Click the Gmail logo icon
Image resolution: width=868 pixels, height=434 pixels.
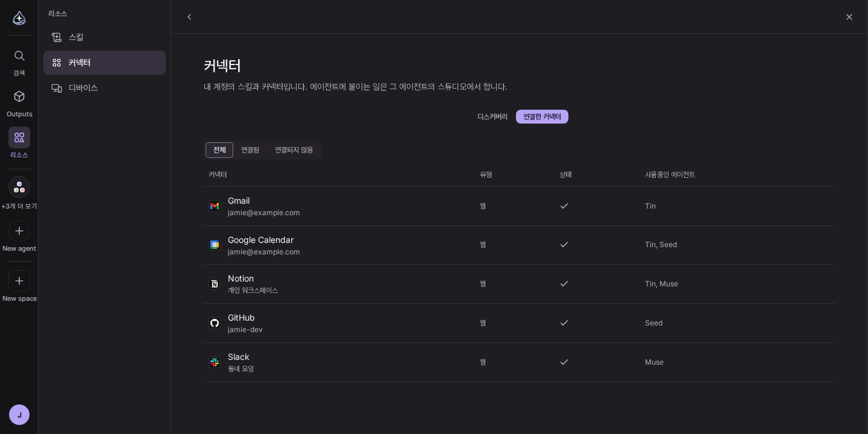(215, 206)
